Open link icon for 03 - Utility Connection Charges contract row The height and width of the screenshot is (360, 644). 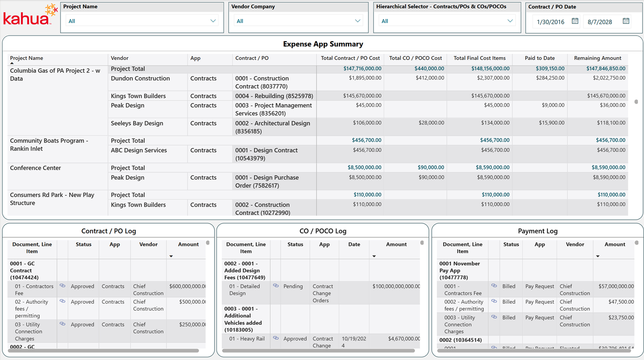click(x=62, y=324)
